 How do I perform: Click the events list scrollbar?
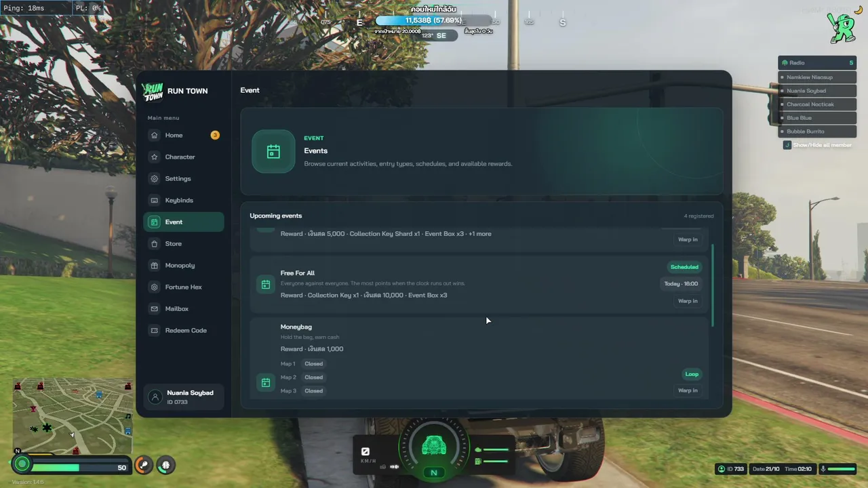(x=712, y=285)
